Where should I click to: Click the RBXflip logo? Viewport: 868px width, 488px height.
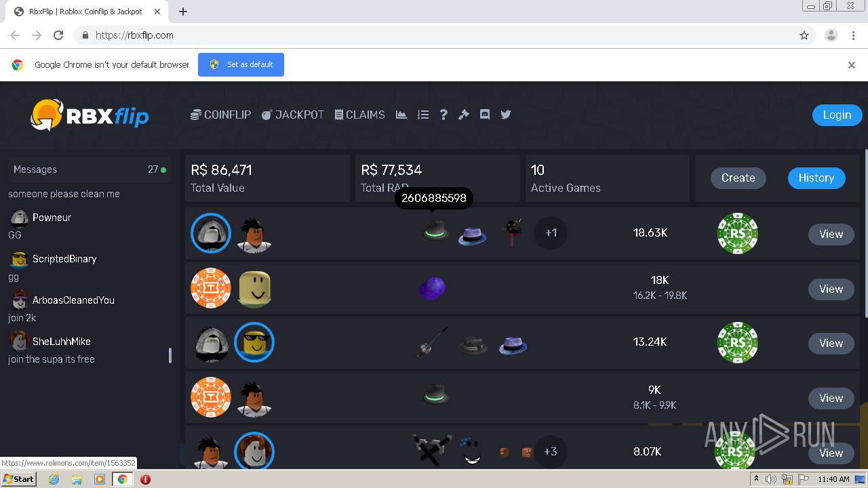tap(90, 115)
